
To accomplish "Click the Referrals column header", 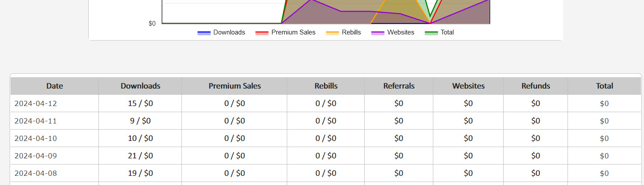I will pos(399,86).
